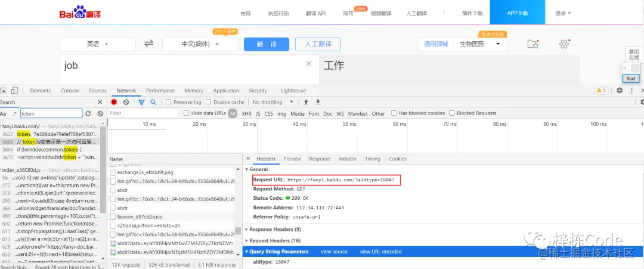644x269 pixels.
Task: Click the inspect element cursor icon
Action: click(x=3, y=90)
